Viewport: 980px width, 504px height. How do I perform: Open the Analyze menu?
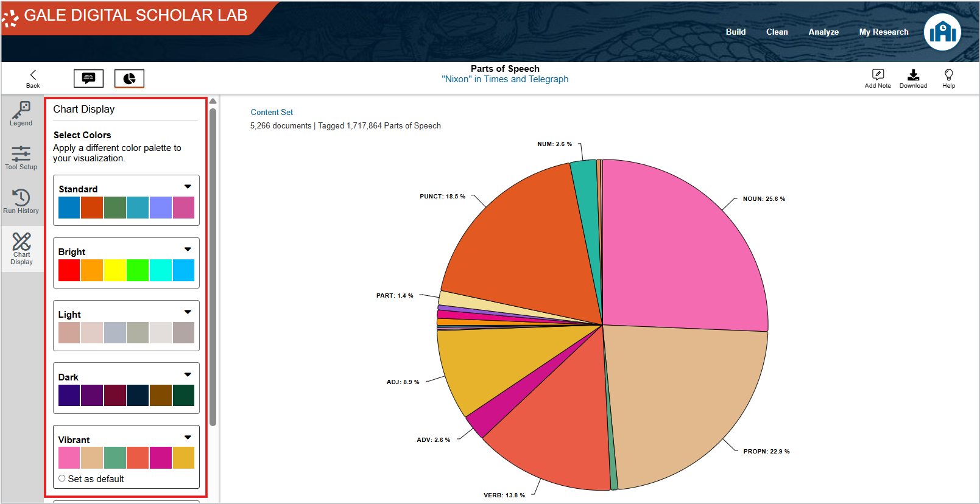tap(823, 32)
